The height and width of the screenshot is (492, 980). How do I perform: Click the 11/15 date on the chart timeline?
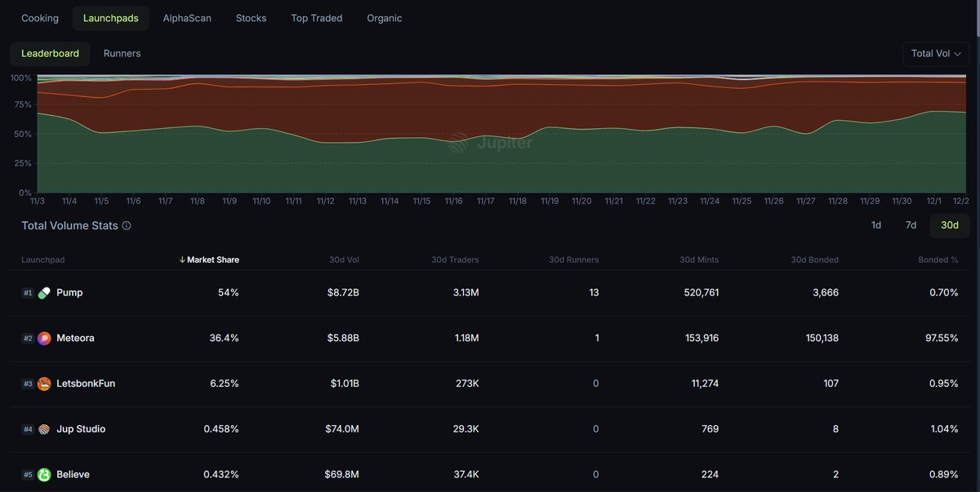click(x=421, y=200)
